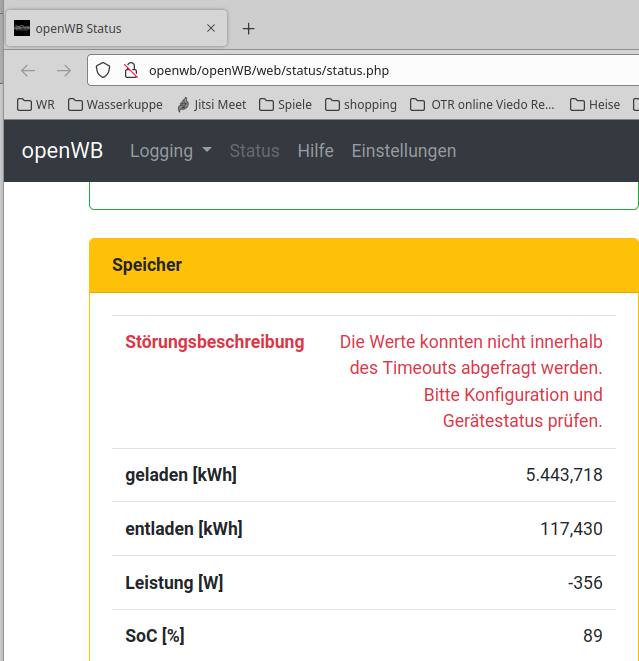Image resolution: width=639 pixels, height=661 pixels.
Task: Go to the Status page
Action: coord(254,151)
